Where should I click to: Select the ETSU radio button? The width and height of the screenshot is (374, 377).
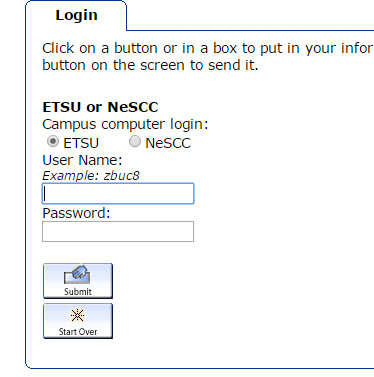(x=53, y=142)
